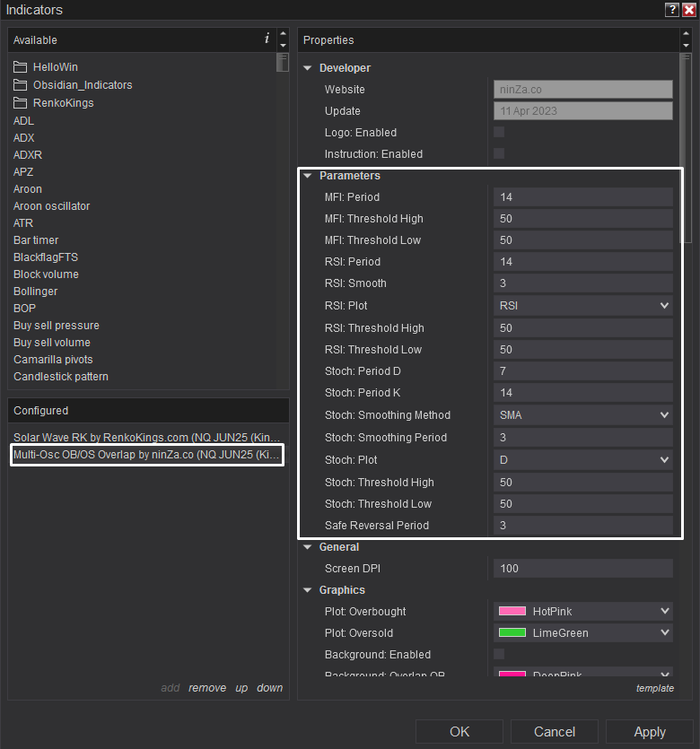Image resolution: width=700 pixels, height=749 pixels.
Task: Click the Safe Reversal Period field
Action: (x=583, y=525)
